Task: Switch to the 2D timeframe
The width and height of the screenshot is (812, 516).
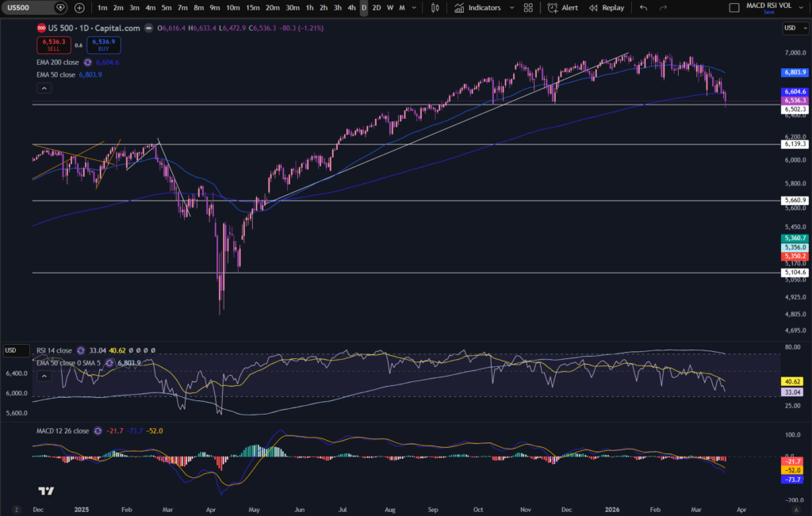Action: (x=377, y=8)
